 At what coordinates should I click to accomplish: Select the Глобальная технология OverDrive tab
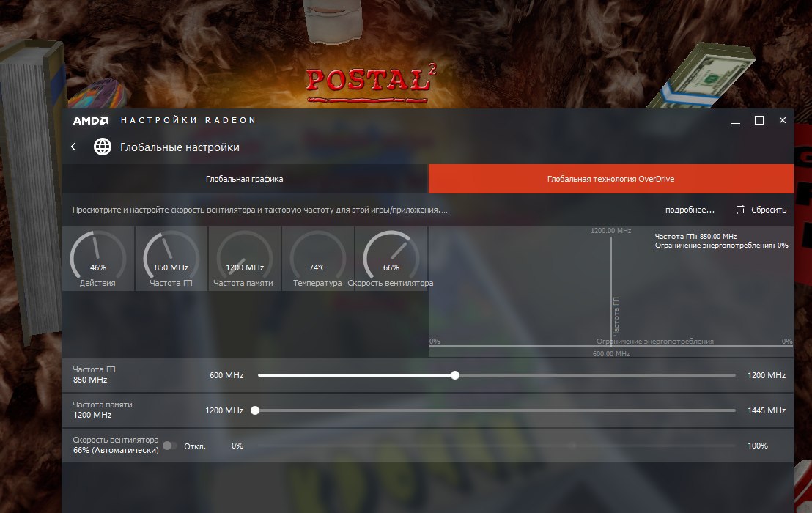click(611, 179)
